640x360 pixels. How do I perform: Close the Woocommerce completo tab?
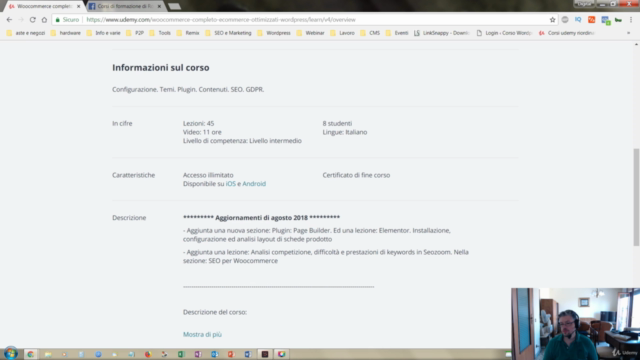tap(78, 6)
